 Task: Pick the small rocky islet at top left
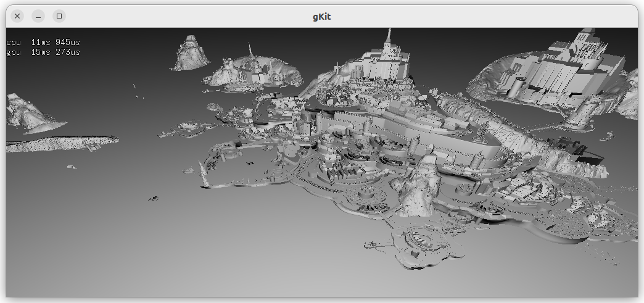[x=191, y=54]
